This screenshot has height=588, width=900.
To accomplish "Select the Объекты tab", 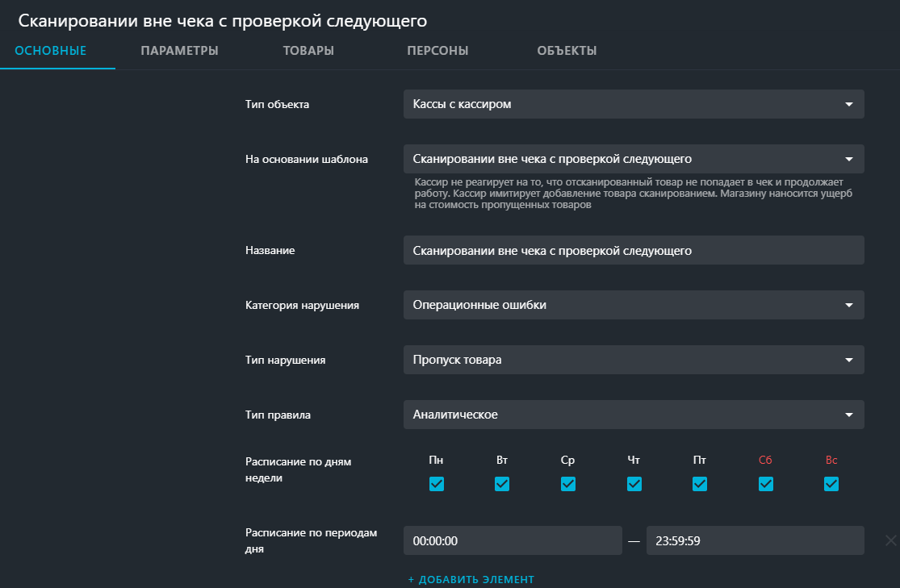I will coord(567,51).
